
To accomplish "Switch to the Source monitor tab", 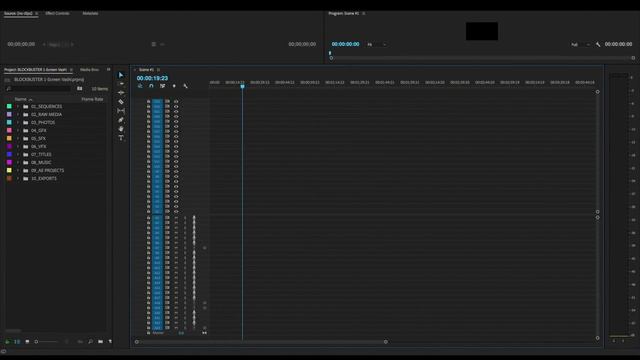I will click(x=18, y=13).
